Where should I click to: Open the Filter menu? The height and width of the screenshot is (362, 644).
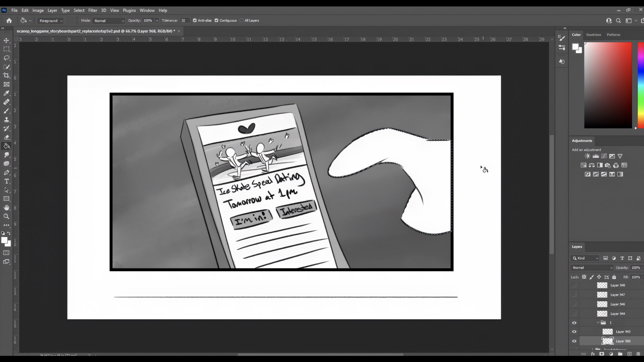coord(93,10)
